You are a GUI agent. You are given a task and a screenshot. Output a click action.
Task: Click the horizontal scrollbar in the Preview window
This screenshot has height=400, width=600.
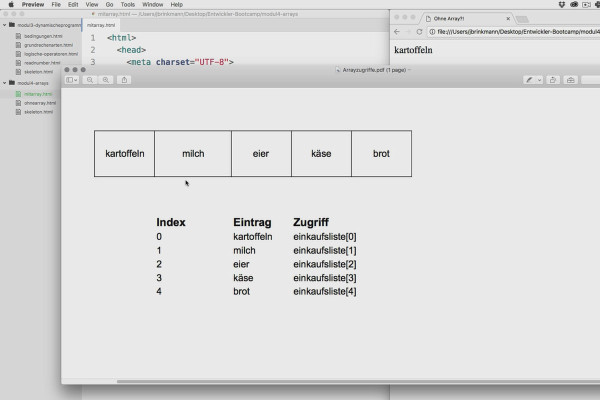[x=358, y=381]
